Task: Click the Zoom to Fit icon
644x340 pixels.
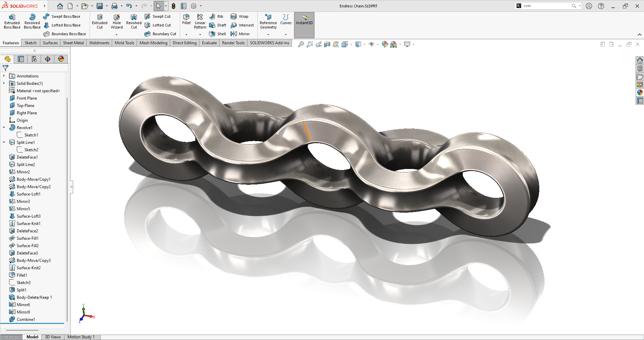Action: click(301, 44)
